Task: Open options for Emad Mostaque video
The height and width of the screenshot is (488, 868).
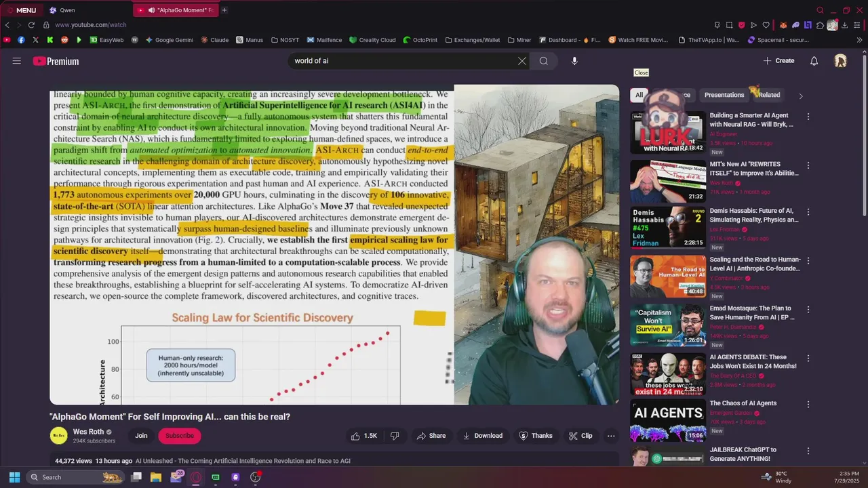Action: [x=808, y=310]
